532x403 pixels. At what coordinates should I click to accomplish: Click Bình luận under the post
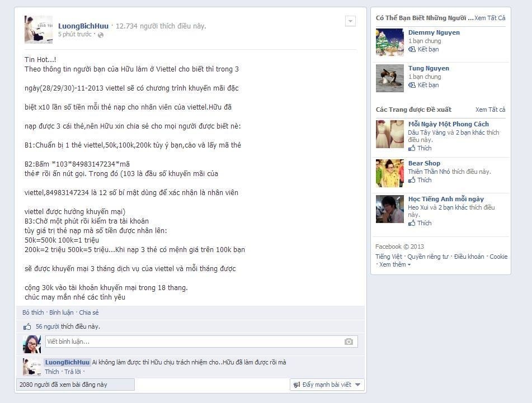click(x=62, y=312)
